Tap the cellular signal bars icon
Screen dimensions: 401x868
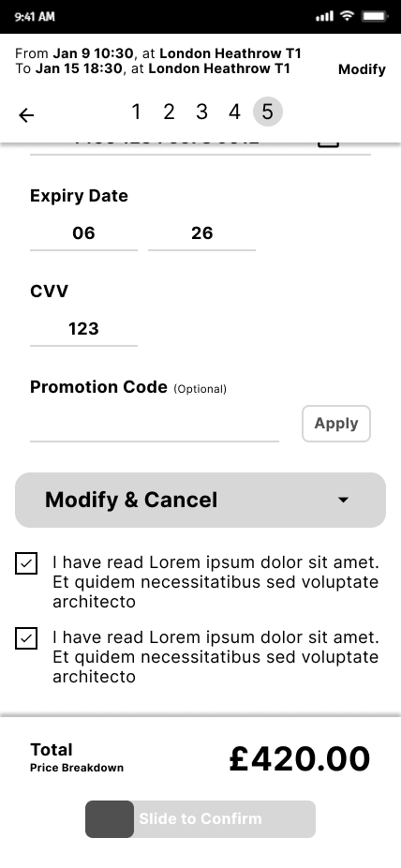click(x=325, y=16)
